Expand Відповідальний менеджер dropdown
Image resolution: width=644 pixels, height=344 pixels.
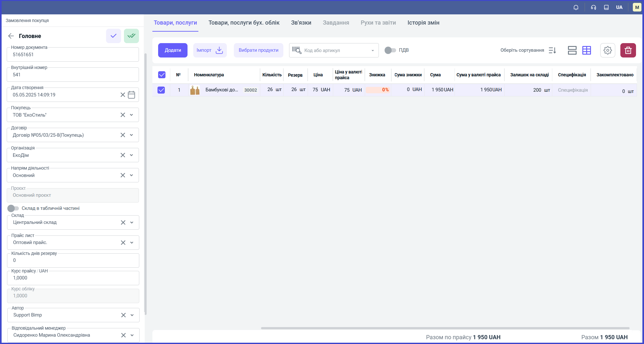tap(132, 335)
